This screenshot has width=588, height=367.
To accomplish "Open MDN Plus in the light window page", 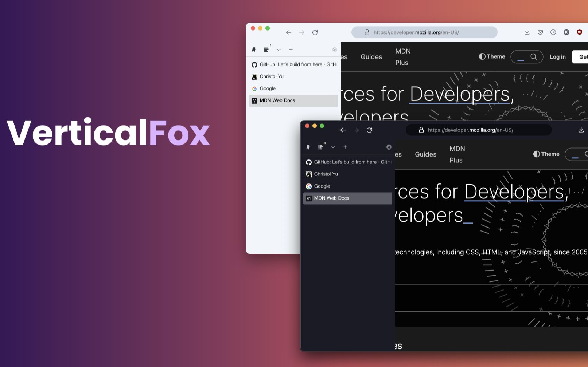I will 403,57.
